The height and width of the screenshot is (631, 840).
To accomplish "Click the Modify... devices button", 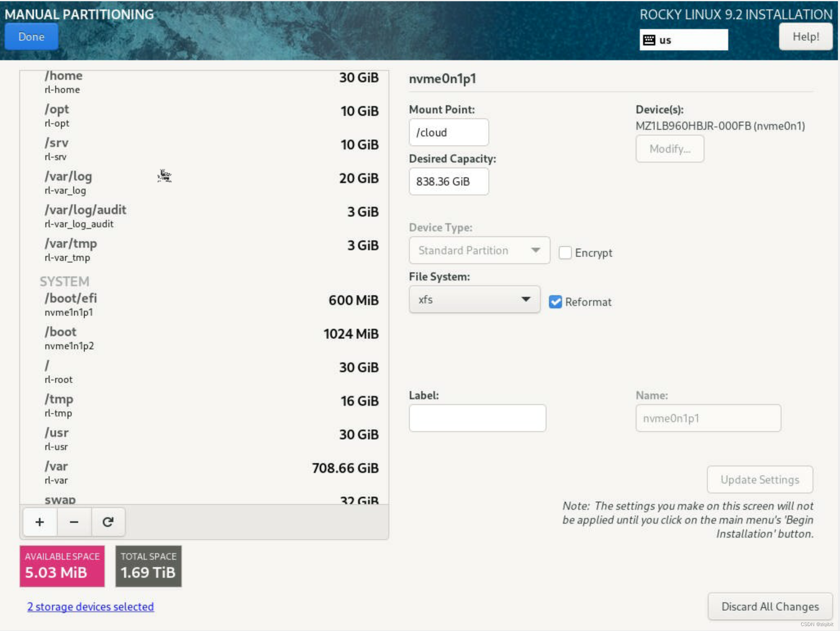I will 670,149.
